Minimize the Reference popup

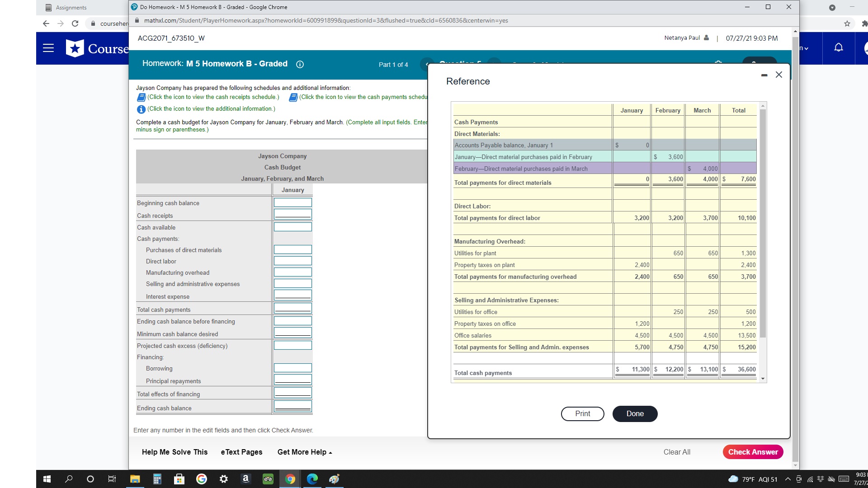[x=764, y=75]
